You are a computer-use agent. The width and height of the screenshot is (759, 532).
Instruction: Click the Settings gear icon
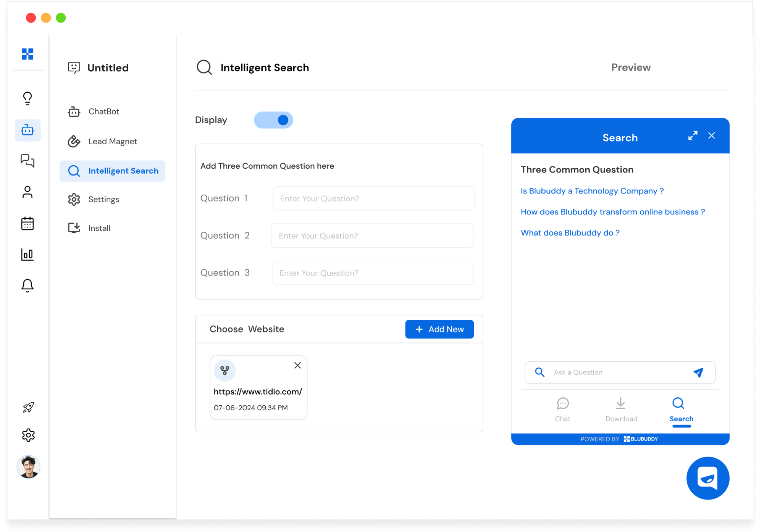click(74, 199)
